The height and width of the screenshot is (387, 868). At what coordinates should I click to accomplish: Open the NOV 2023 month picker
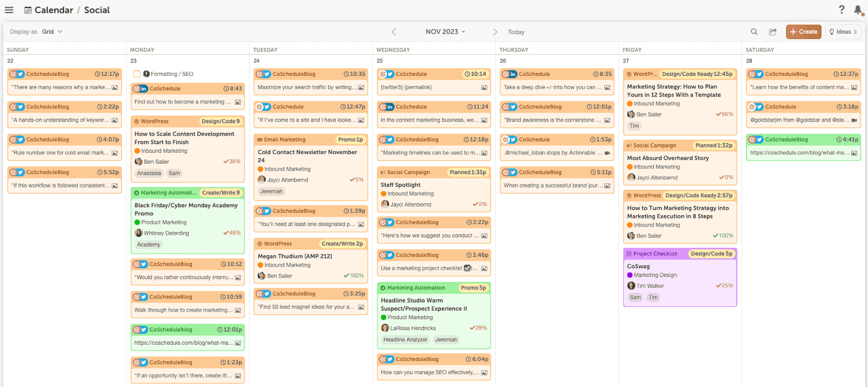[x=445, y=32]
